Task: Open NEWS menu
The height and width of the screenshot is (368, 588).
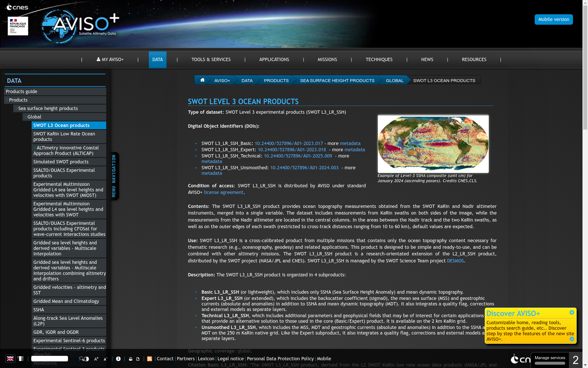Action: [427, 60]
